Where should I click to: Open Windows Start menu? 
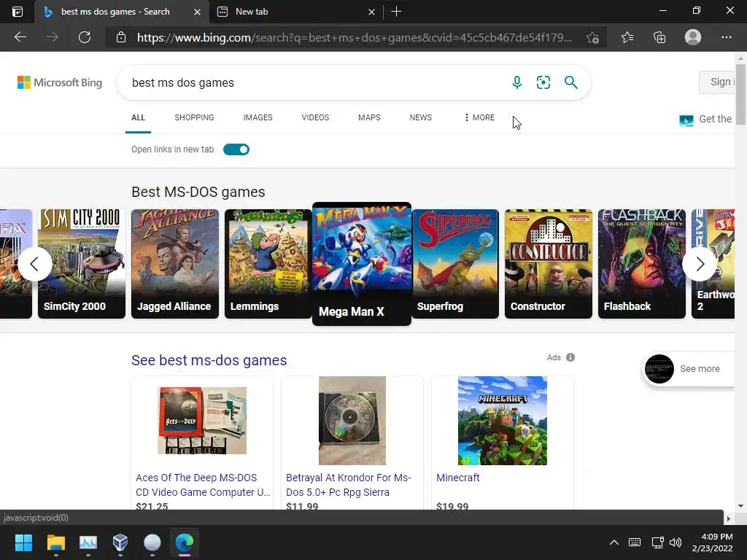coord(23,542)
